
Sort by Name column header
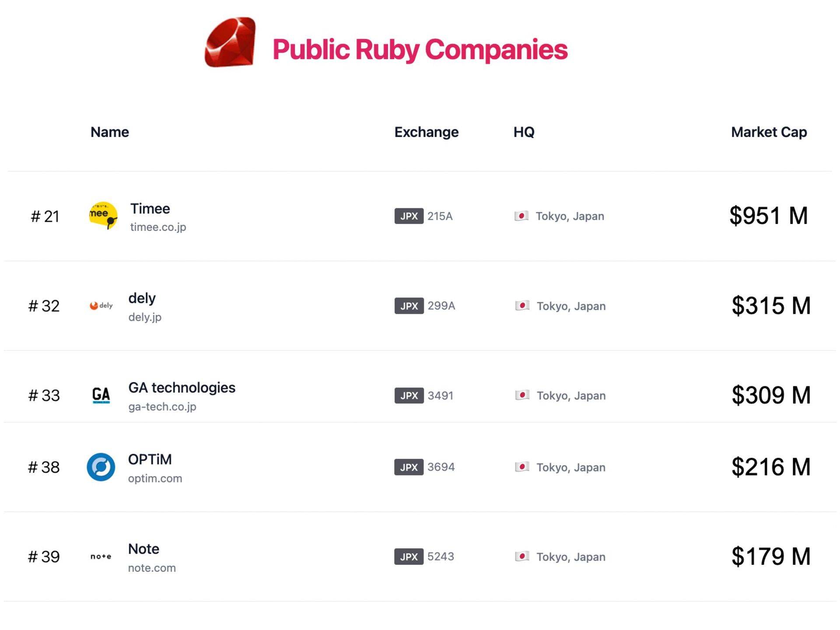(109, 132)
